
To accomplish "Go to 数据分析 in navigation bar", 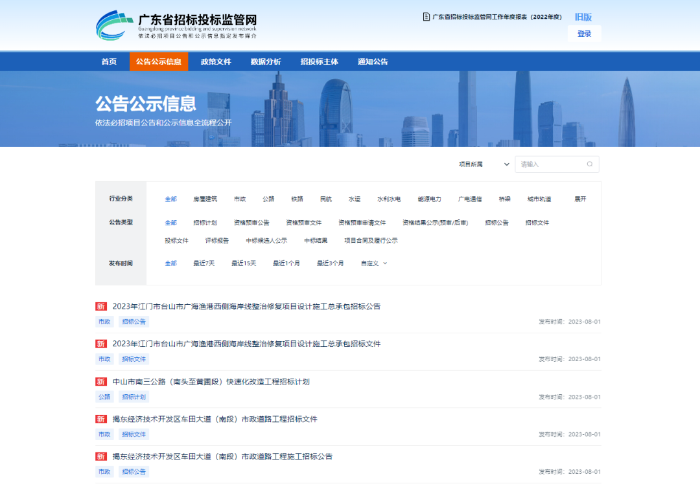I will (x=265, y=61).
